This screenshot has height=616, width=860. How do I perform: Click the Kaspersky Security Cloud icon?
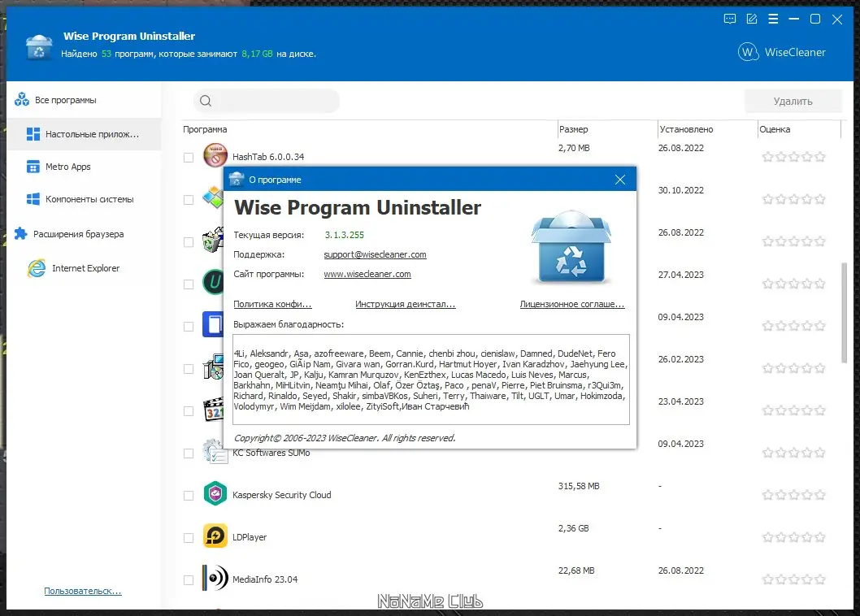pos(215,493)
